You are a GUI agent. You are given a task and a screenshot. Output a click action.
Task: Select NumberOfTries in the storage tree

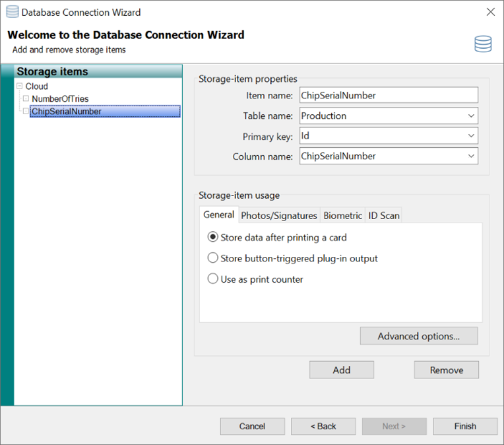pos(60,99)
